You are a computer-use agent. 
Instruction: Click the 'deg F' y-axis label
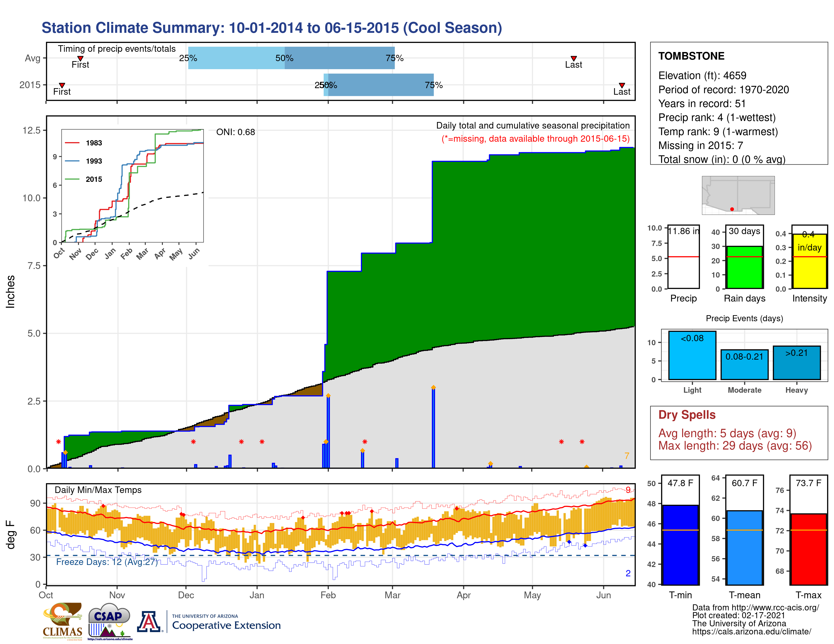(10, 534)
